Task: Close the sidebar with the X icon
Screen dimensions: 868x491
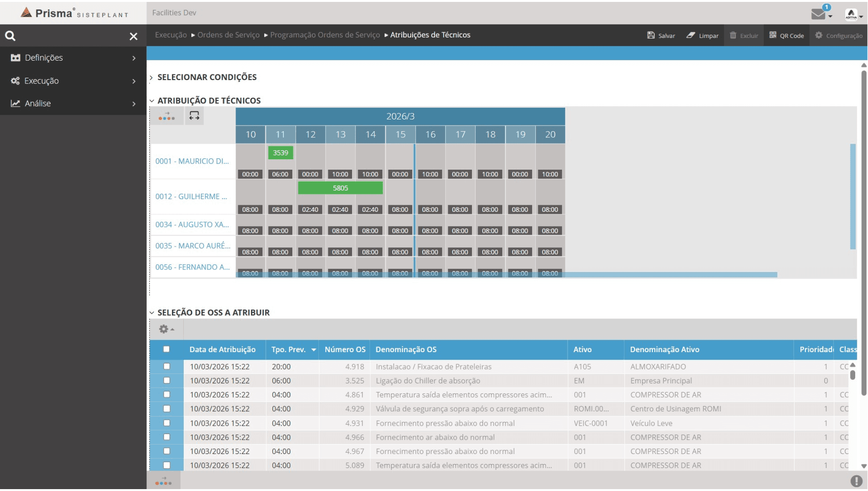Action: coord(134,36)
